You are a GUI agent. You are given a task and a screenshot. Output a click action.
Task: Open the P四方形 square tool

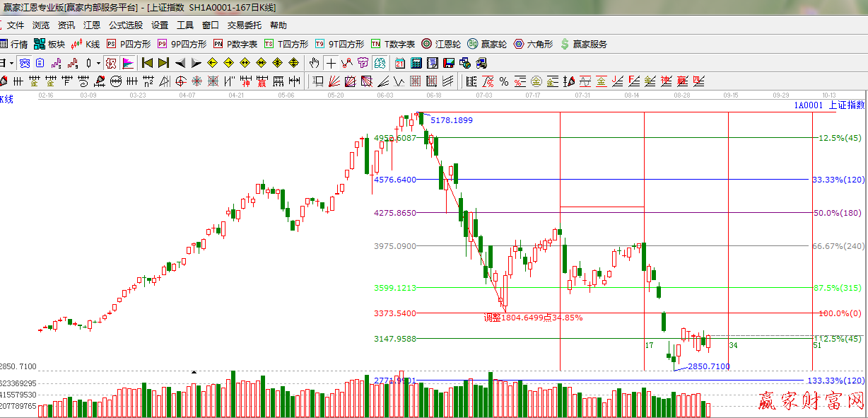129,44
